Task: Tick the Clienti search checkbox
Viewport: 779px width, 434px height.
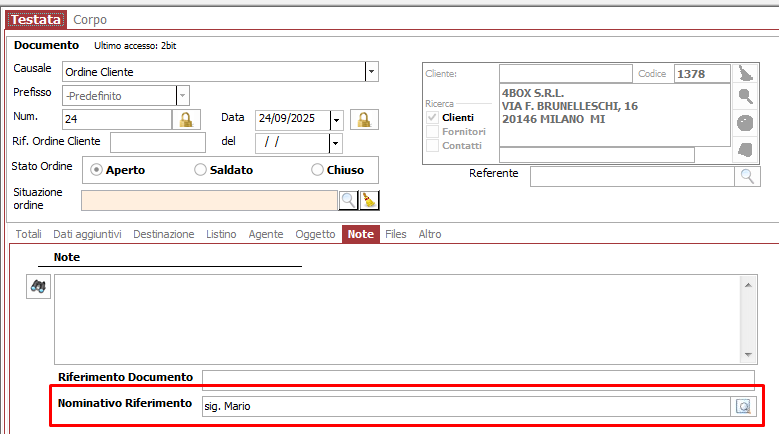Action: tap(432, 117)
